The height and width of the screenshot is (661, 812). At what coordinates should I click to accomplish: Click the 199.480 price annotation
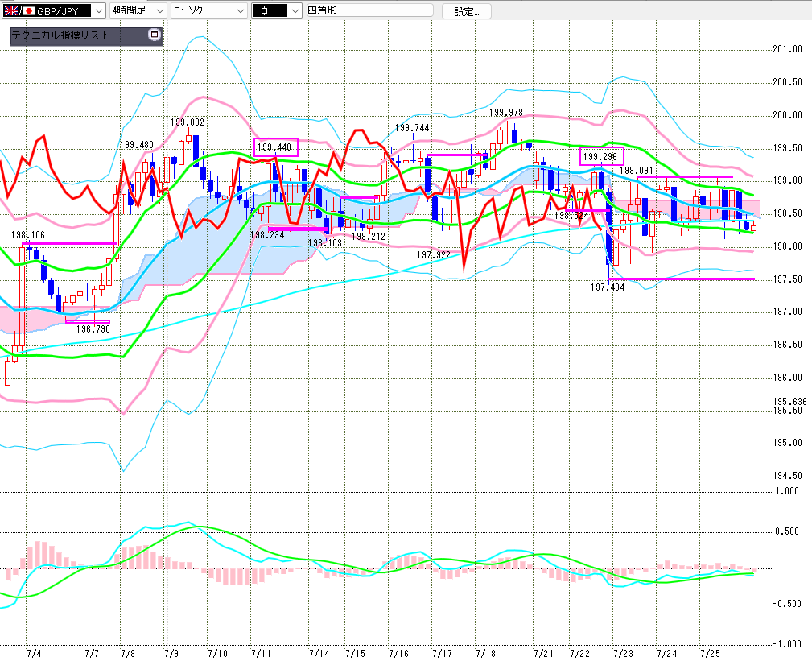coord(137,145)
